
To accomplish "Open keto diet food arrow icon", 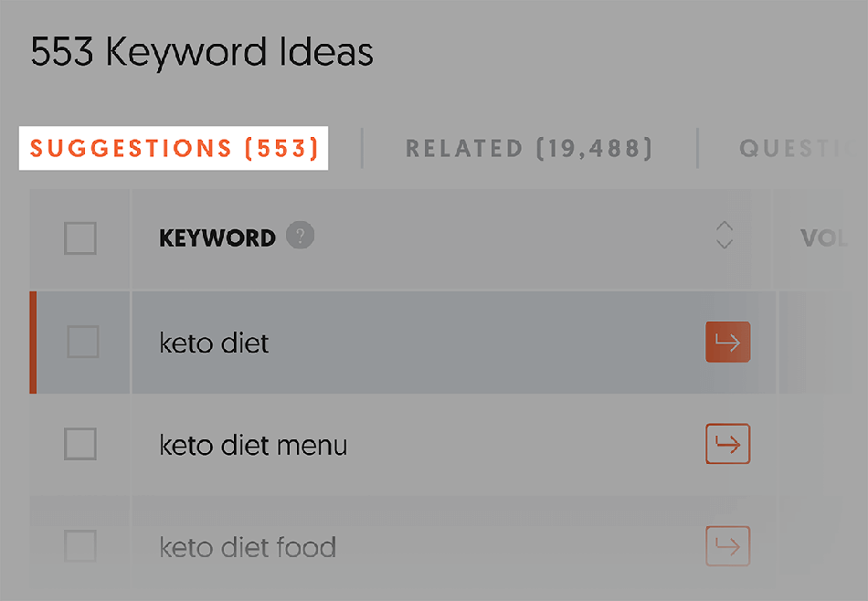I will [727, 547].
